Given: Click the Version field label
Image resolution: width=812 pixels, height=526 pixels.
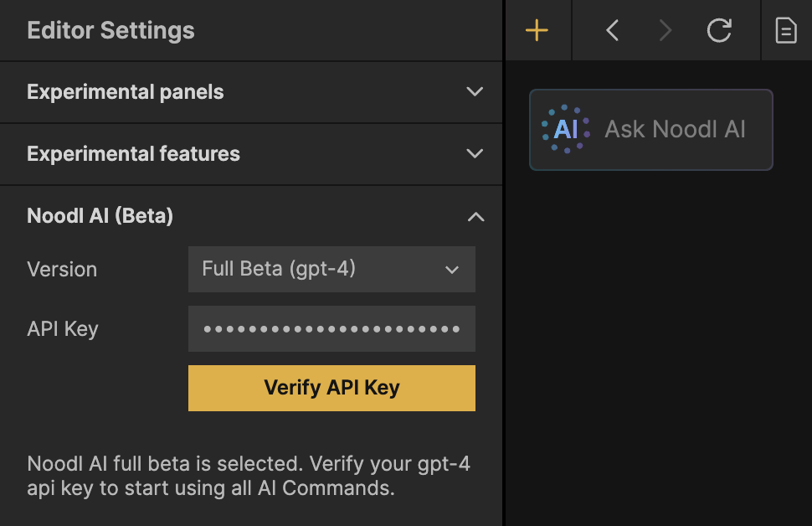Looking at the screenshot, I should click(62, 270).
